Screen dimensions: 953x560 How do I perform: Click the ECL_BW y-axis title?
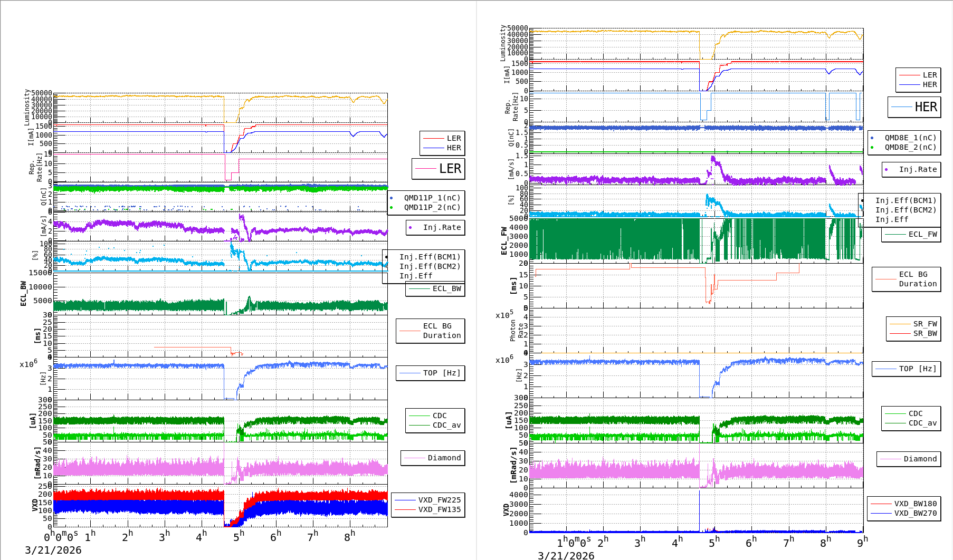pos(23,293)
